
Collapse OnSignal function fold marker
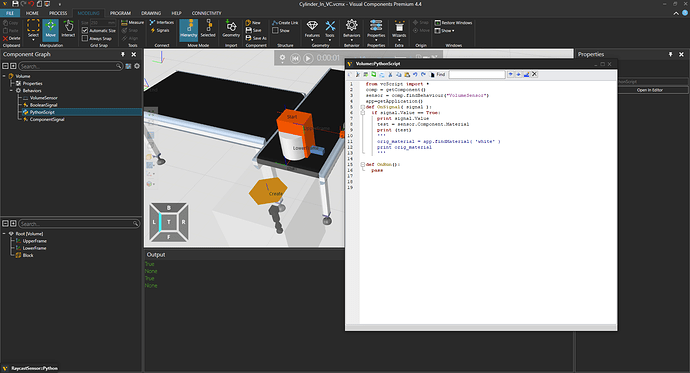click(x=363, y=107)
